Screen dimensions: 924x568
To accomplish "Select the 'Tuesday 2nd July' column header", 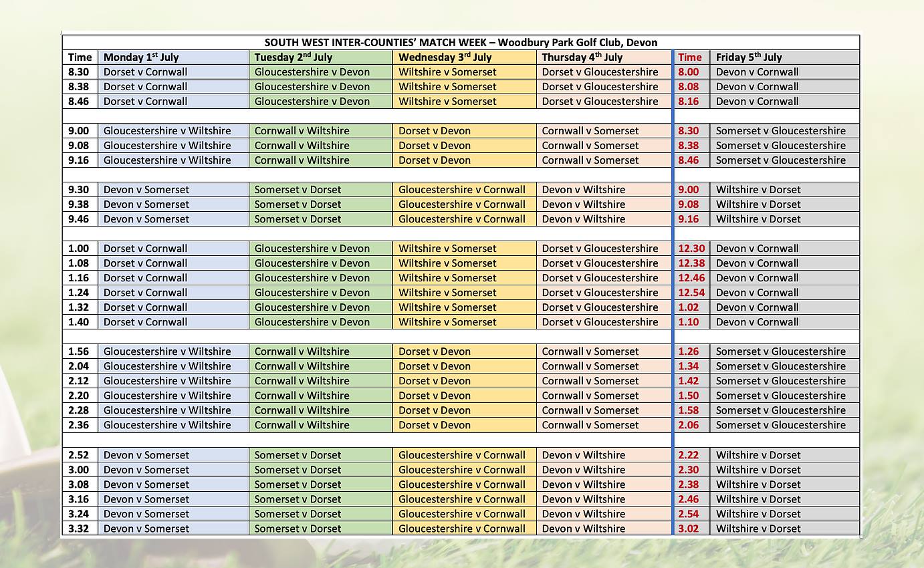I will (321, 57).
